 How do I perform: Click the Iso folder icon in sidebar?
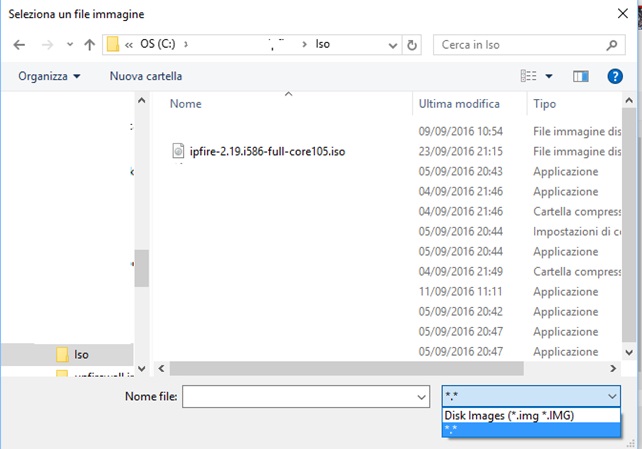click(62, 354)
